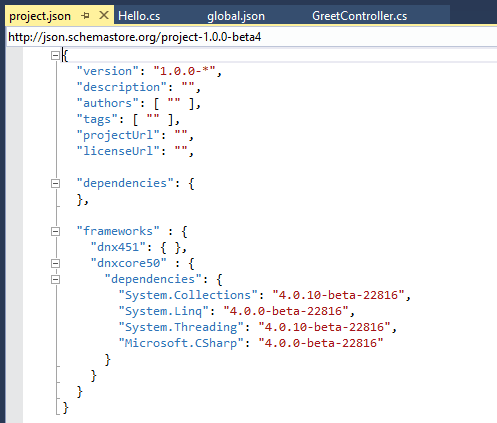Open the GreetController.cs tab
This screenshot has height=423, width=497.
pyautogui.click(x=359, y=16)
